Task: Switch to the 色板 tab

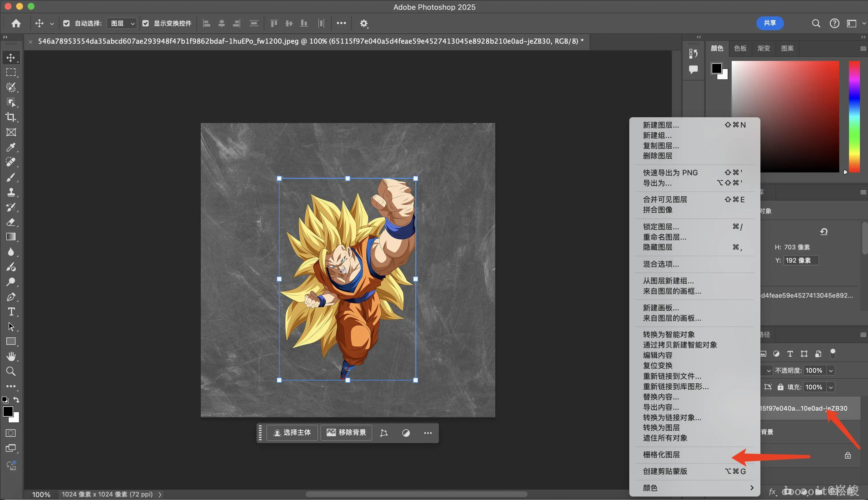Action: 740,49
